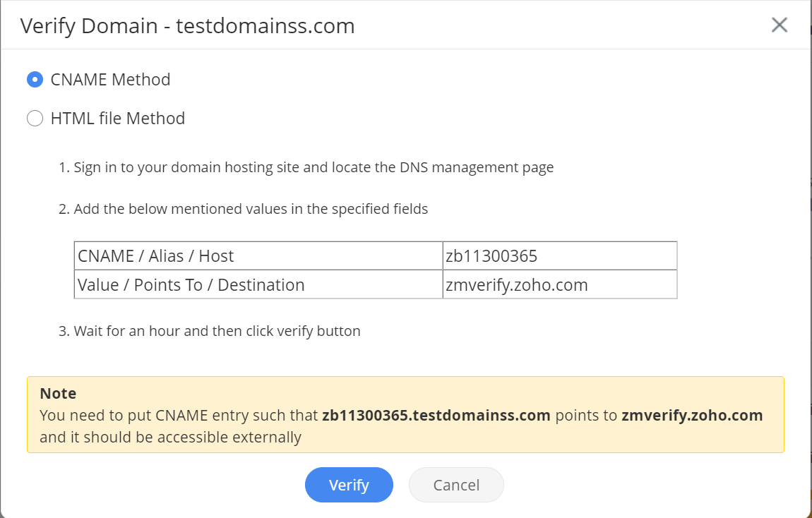Viewport: 812px width, 518px height.
Task: Click bold zmverify.zoho.com in the note
Action: pos(692,415)
